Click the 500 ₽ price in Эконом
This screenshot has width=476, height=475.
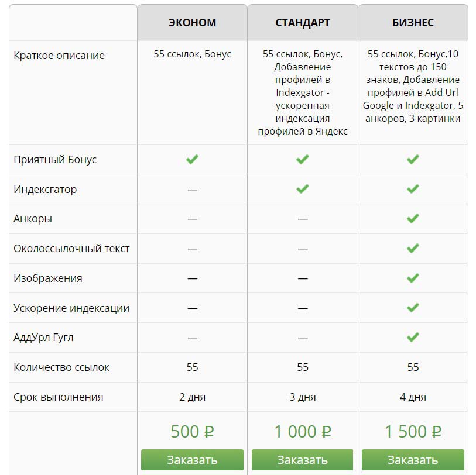pos(192,432)
